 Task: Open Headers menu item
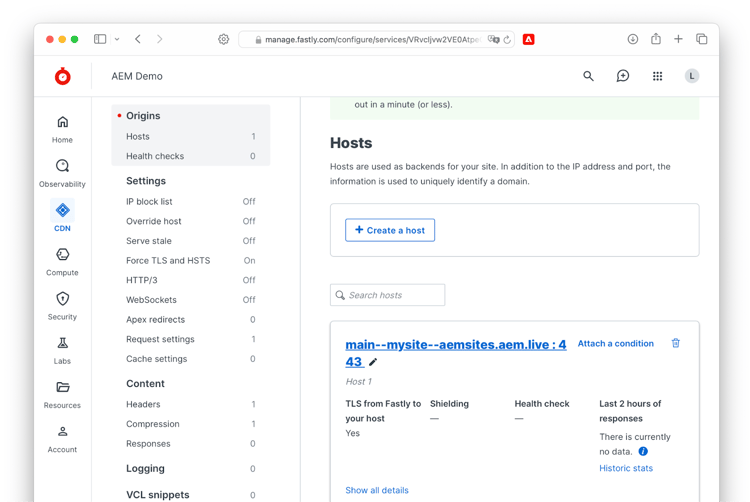coord(190,404)
